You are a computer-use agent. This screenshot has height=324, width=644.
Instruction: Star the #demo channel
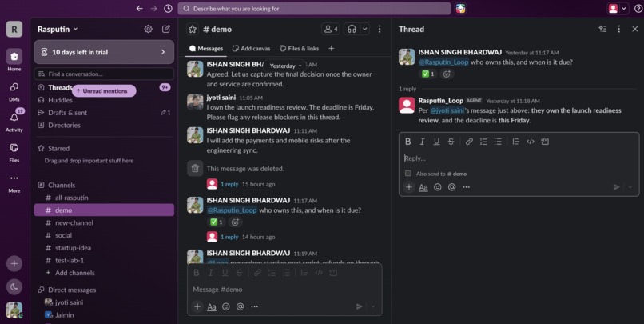193,29
